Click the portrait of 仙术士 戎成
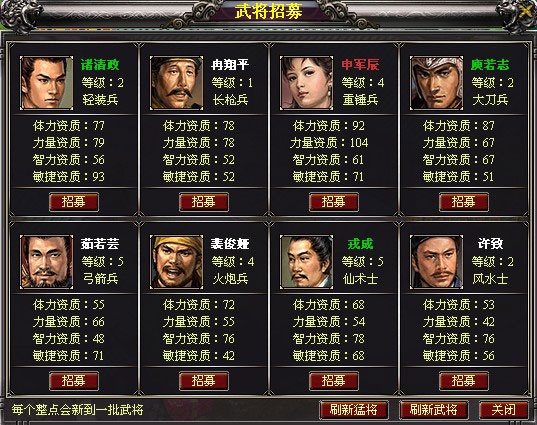Screen dimensions: 537x425 point(306,262)
